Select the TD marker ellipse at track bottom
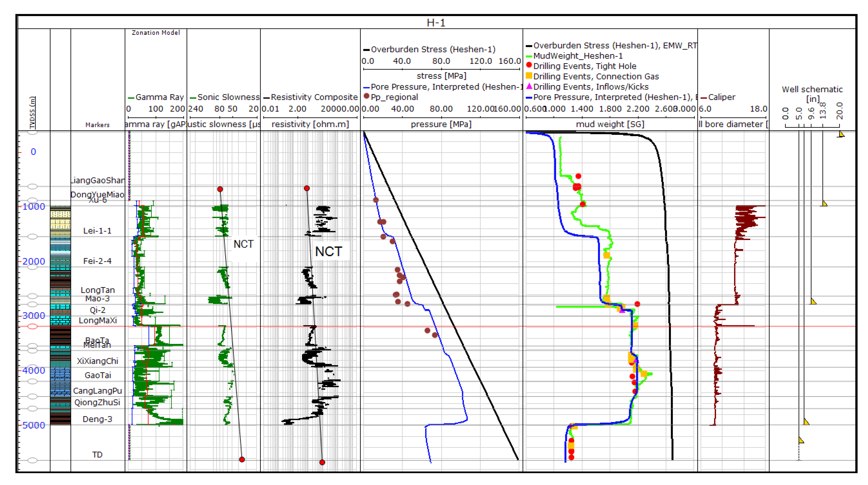868x485 pixels. pos(32,460)
